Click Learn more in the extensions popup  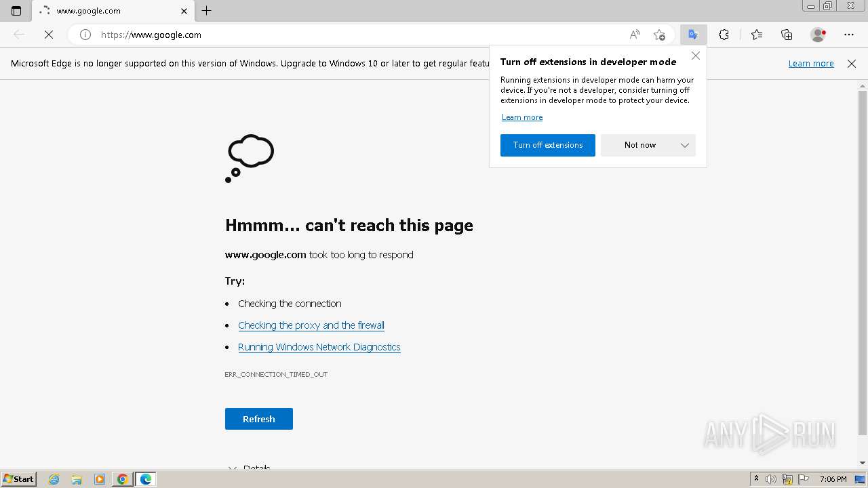click(522, 117)
